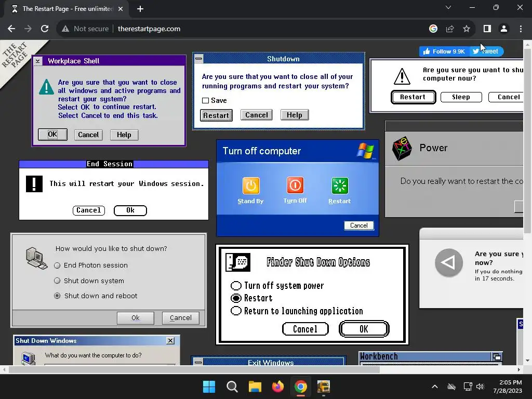The height and width of the screenshot is (399, 532).
Task: Click the Sleep button
Action: (461, 97)
